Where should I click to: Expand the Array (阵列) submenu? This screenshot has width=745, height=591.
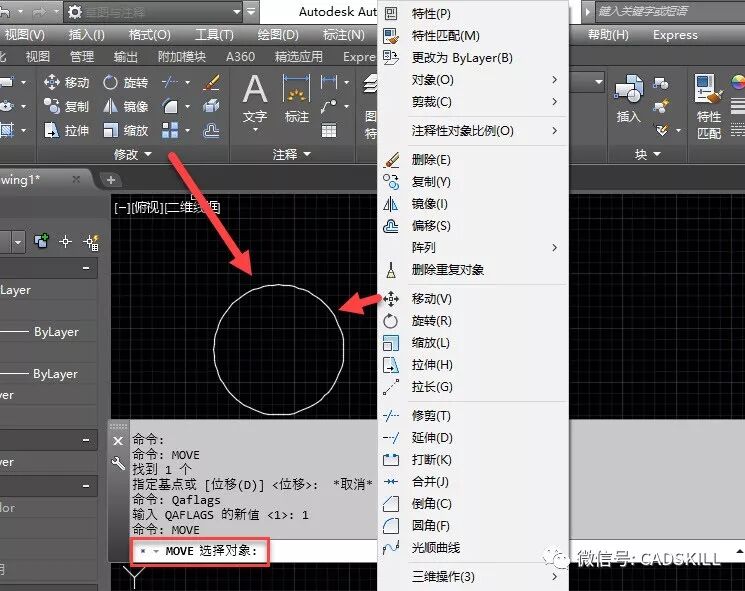pos(473,248)
